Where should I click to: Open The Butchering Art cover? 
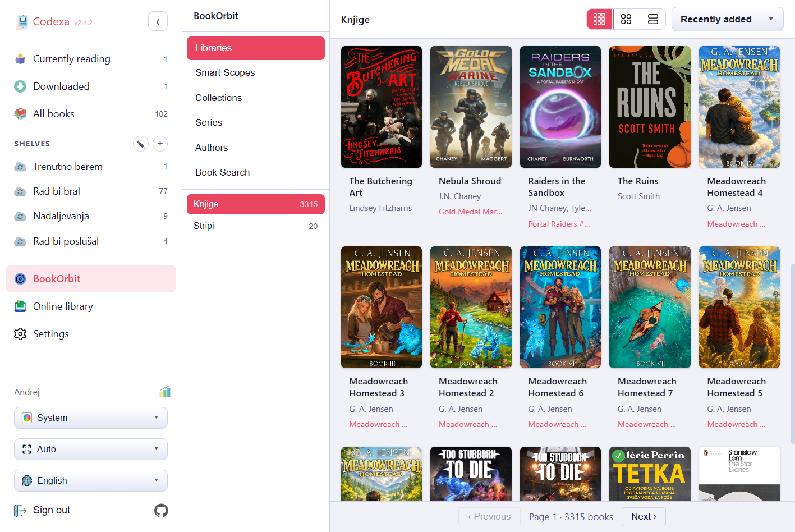[x=382, y=107]
